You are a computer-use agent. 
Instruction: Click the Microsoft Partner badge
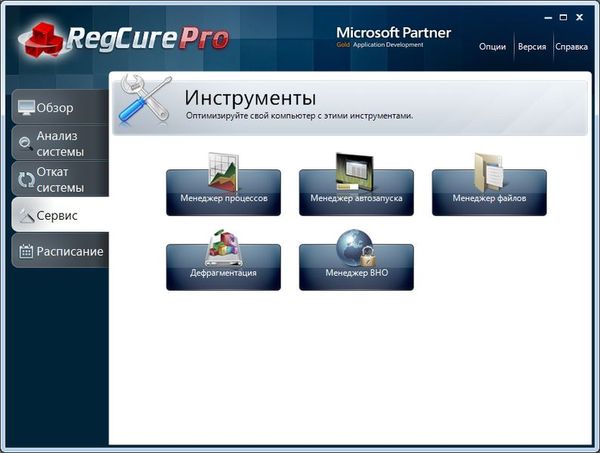(x=393, y=36)
